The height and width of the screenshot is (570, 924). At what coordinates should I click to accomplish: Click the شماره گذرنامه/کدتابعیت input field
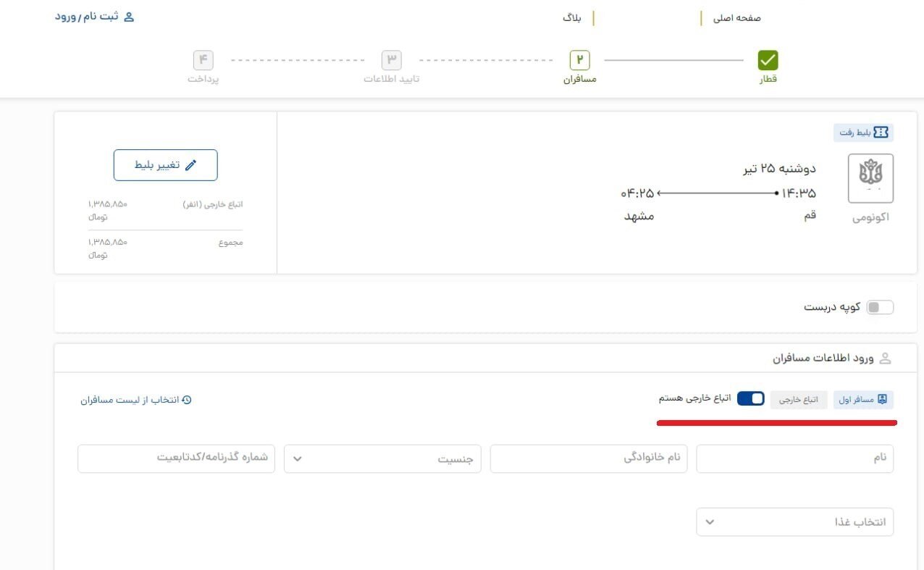click(x=176, y=458)
